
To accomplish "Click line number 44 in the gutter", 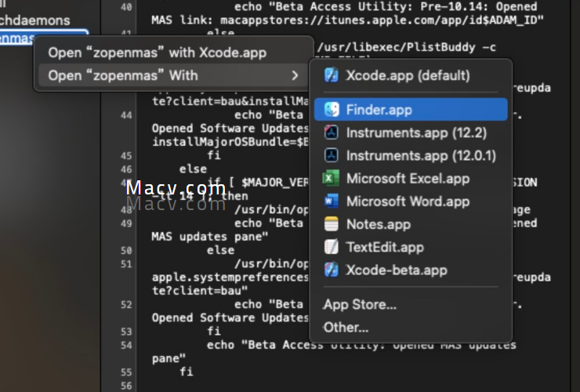I will 126,115.
